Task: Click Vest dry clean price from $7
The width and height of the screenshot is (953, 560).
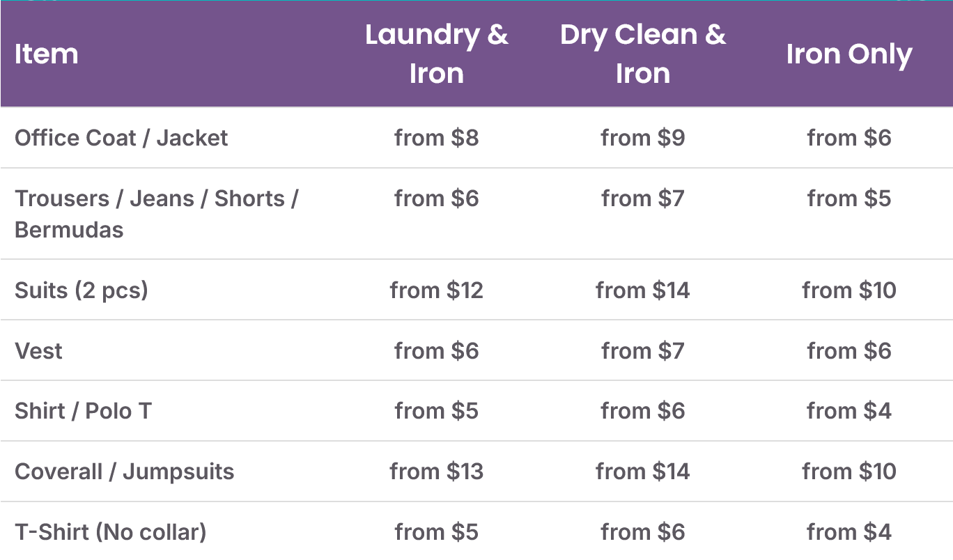Action: coord(642,350)
